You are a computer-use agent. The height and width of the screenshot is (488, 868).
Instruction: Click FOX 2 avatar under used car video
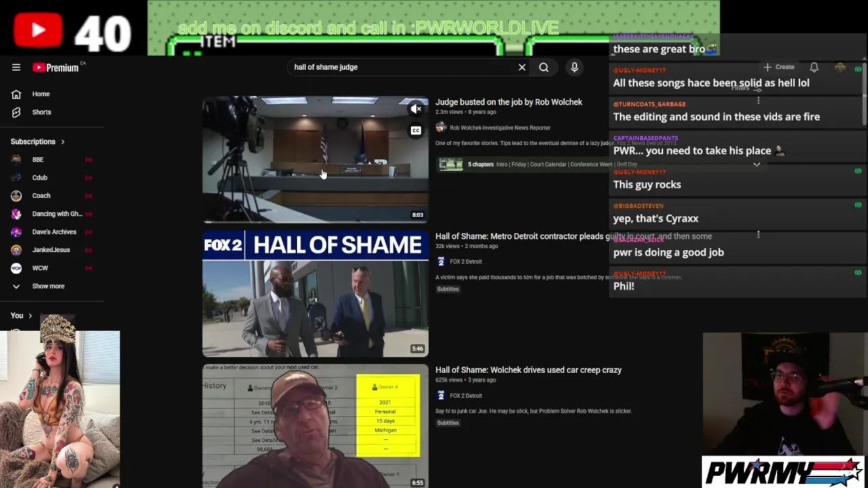pos(441,396)
